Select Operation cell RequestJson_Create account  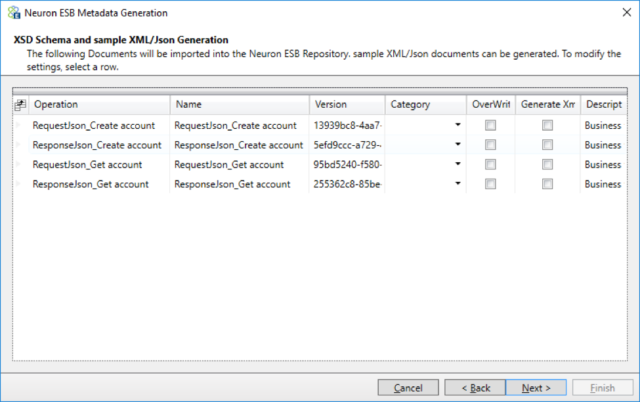[99, 126]
